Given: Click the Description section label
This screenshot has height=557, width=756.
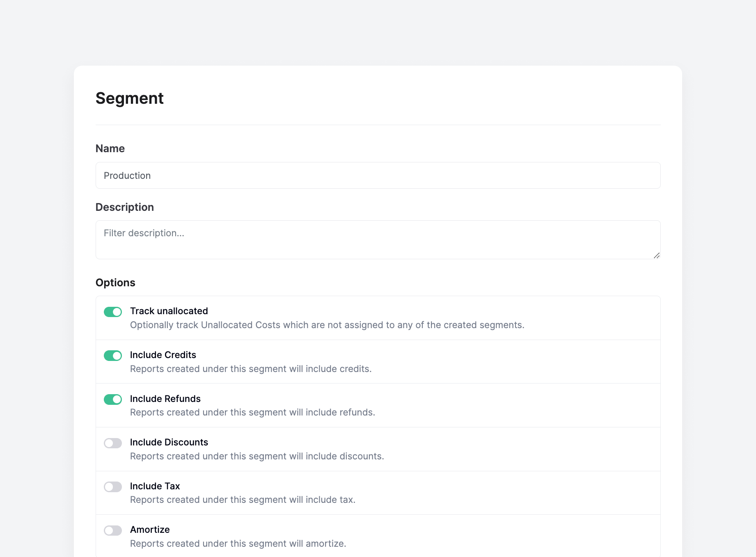Looking at the screenshot, I should pos(125,207).
